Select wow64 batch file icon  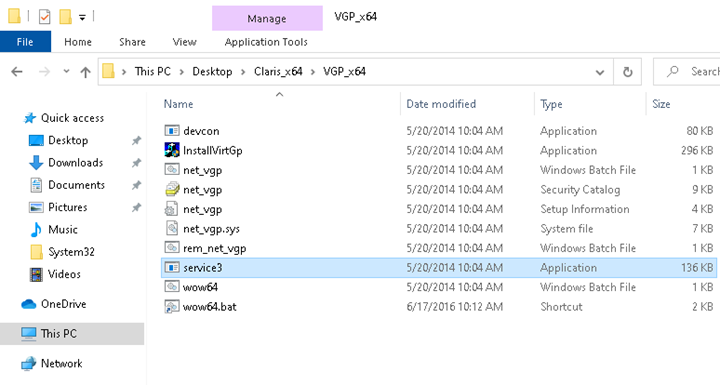coord(172,287)
